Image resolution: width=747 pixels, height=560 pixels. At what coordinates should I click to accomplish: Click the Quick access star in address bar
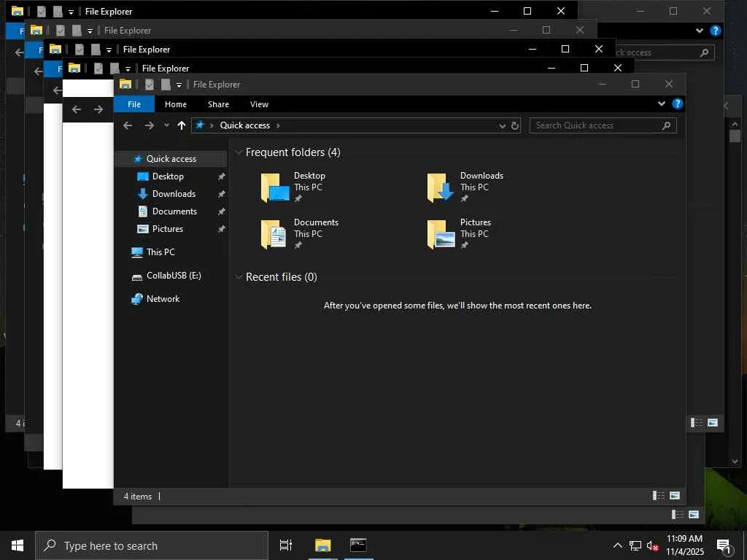200,125
